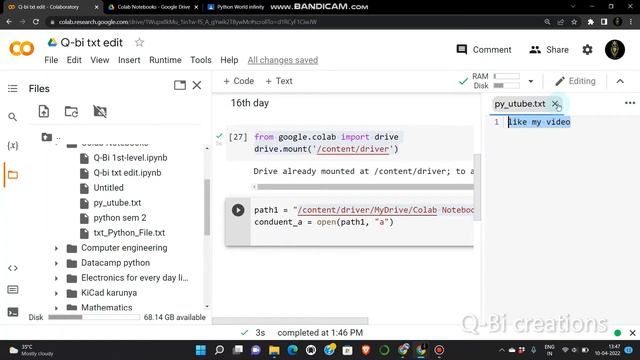Open the File menu
The width and height of the screenshot is (640, 360).
click(51, 60)
